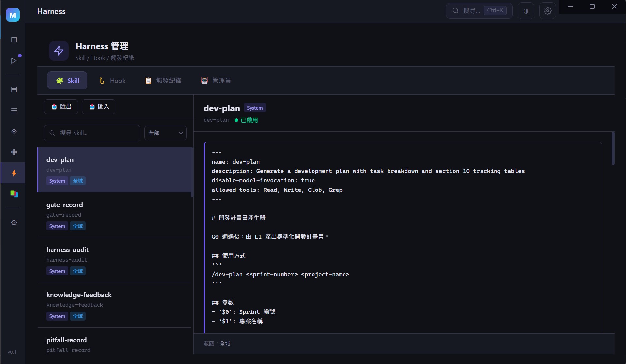Select the harness-audit skill
Image resolution: width=626 pixels, height=364 pixels.
tap(114, 260)
